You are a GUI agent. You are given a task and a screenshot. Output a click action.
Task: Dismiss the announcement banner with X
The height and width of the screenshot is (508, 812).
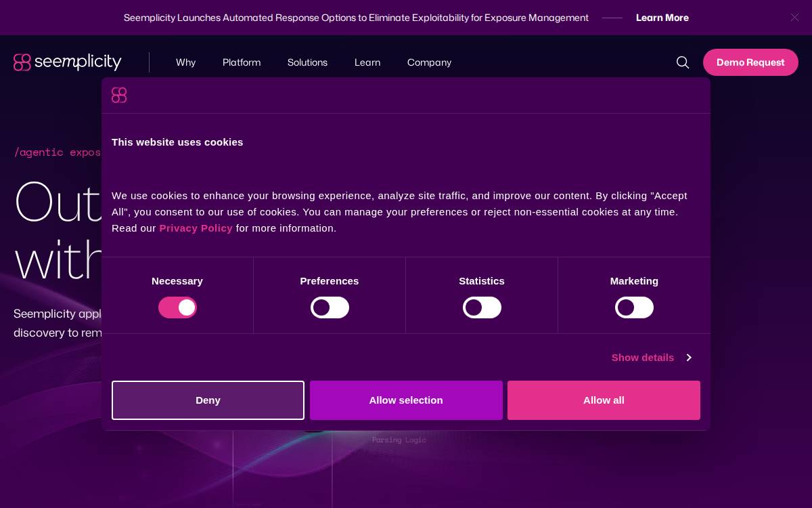click(x=794, y=18)
